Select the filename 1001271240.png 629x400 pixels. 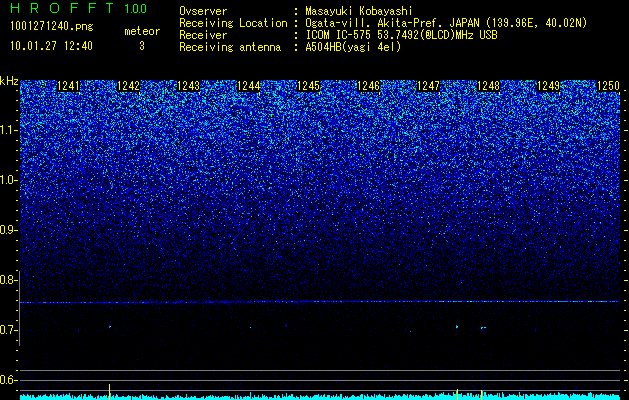(52, 27)
